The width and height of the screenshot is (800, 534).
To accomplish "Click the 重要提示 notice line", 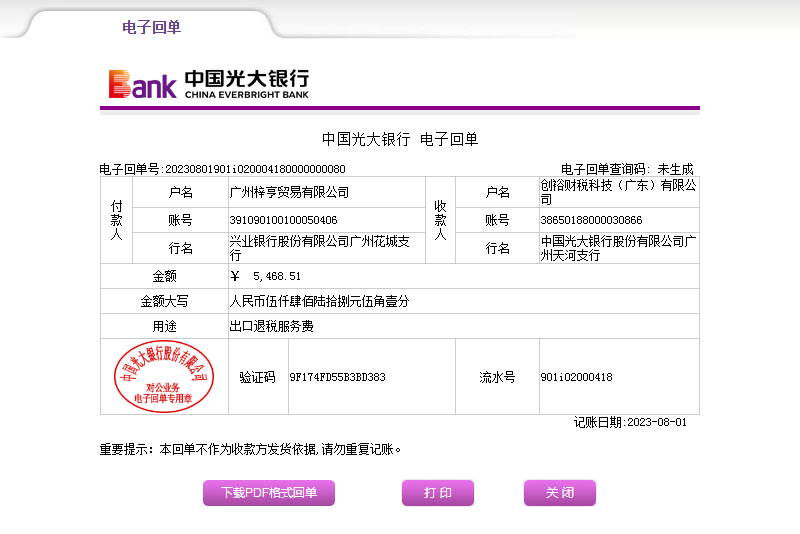I will tap(250, 449).
